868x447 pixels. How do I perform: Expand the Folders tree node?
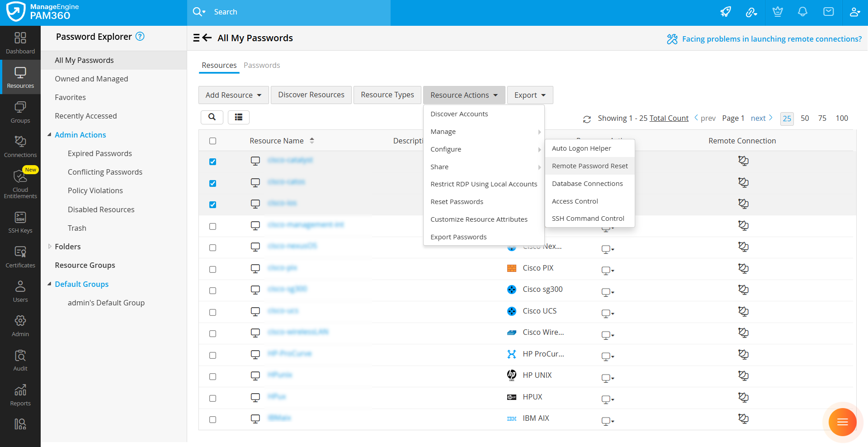tap(50, 247)
